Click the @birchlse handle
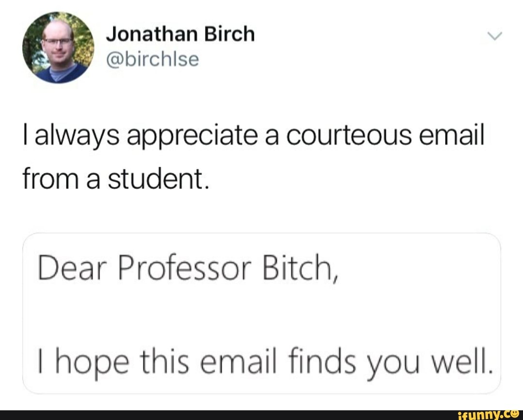 (x=152, y=59)
